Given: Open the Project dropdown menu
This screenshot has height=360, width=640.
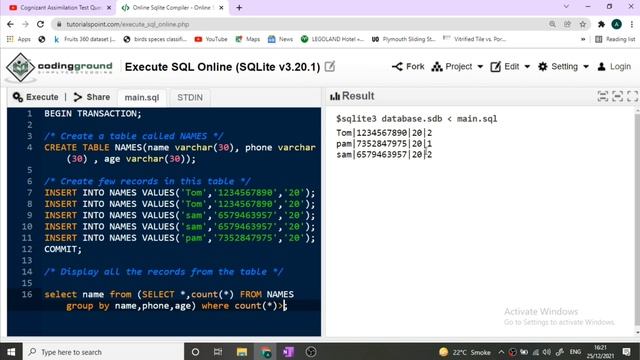Looking at the screenshot, I should 457,67.
